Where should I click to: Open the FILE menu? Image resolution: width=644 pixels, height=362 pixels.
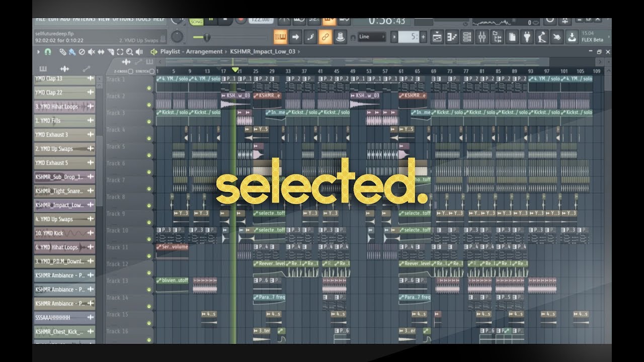click(x=41, y=20)
